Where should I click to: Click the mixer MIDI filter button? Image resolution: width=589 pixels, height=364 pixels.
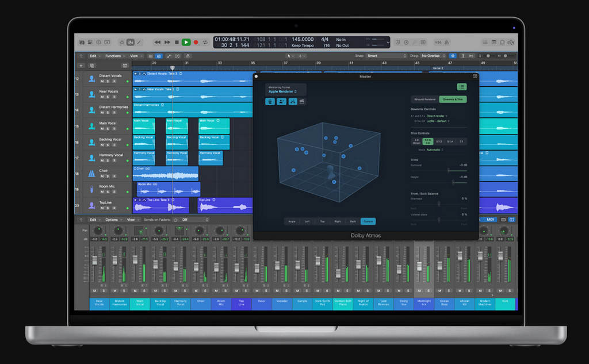[x=490, y=220]
